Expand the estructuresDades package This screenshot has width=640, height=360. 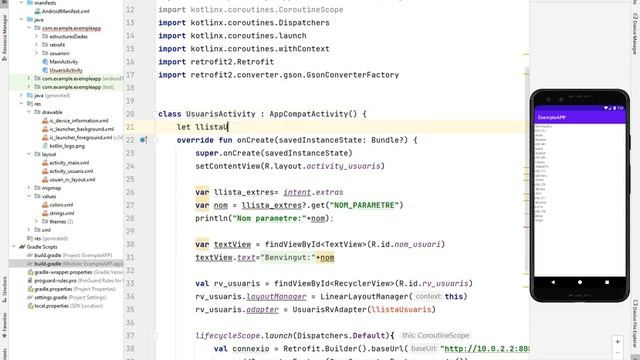point(37,36)
